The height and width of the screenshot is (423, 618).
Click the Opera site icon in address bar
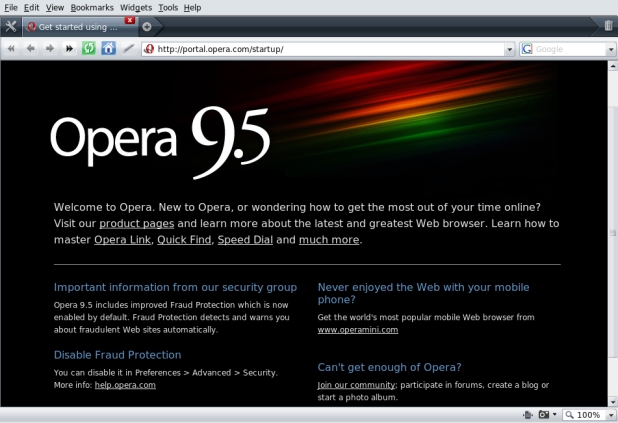click(x=149, y=49)
